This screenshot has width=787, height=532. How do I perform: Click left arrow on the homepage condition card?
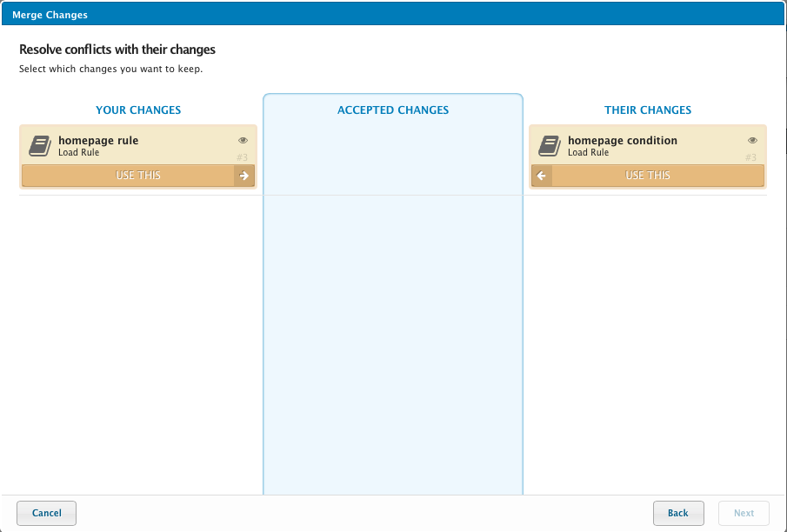[x=542, y=176]
